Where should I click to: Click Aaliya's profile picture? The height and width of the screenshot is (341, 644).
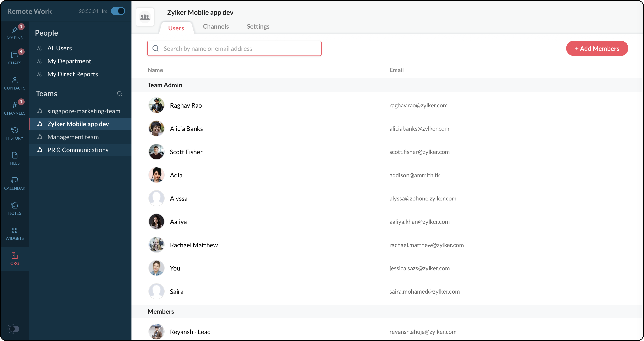pyautogui.click(x=157, y=221)
